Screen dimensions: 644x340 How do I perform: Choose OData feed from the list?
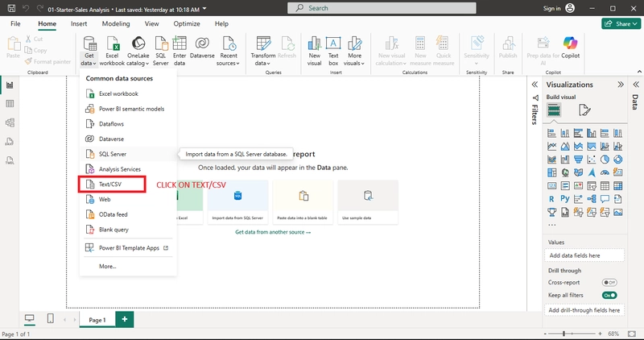click(128, 214)
